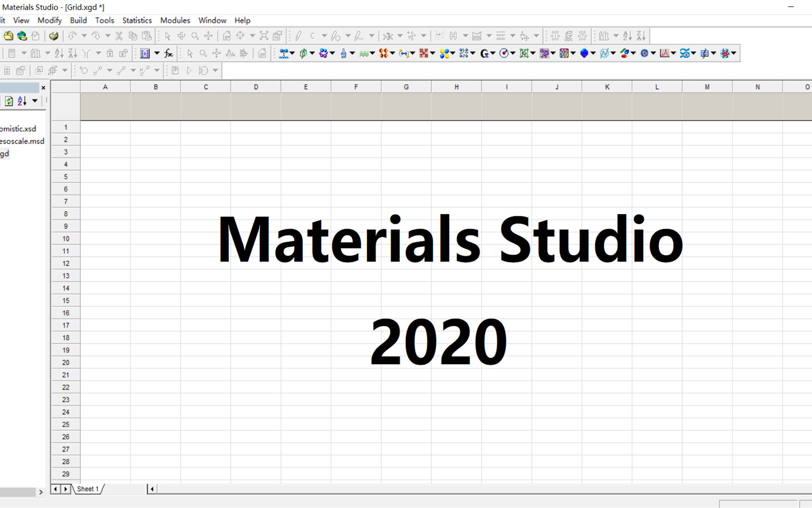This screenshot has height=508, width=812.
Task: Click the chart icon in second toolbar row
Action: (35, 53)
